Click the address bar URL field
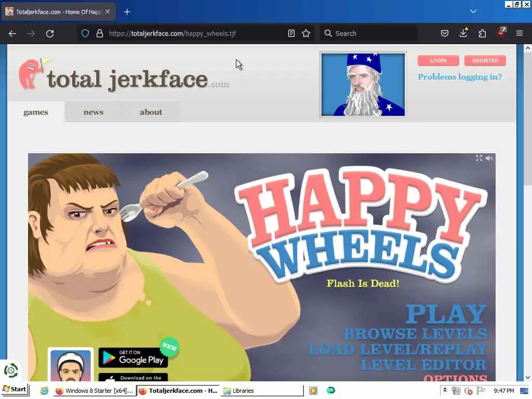The height and width of the screenshot is (399, 532). (x=197, y=33)
